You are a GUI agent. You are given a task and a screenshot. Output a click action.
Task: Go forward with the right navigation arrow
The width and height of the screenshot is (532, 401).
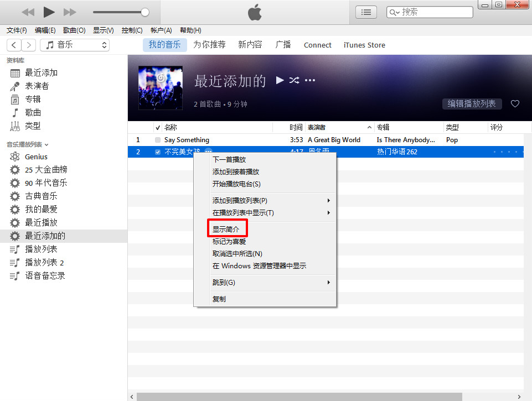[x=29, y=45]
